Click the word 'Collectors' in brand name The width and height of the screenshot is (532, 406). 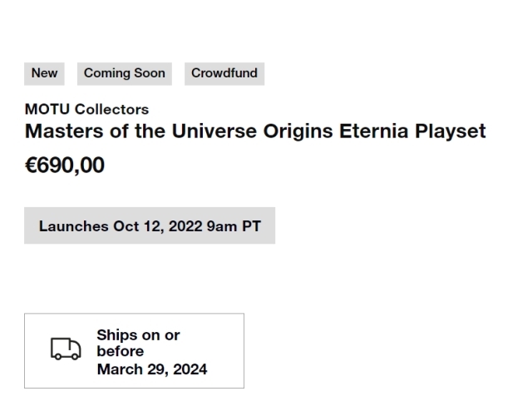(111, 109)
